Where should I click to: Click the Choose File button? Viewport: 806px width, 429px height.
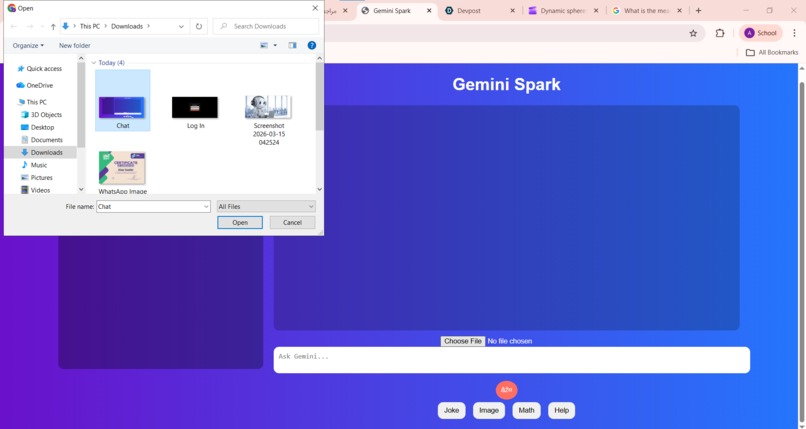pyautogui.click(x=463, y=341)
